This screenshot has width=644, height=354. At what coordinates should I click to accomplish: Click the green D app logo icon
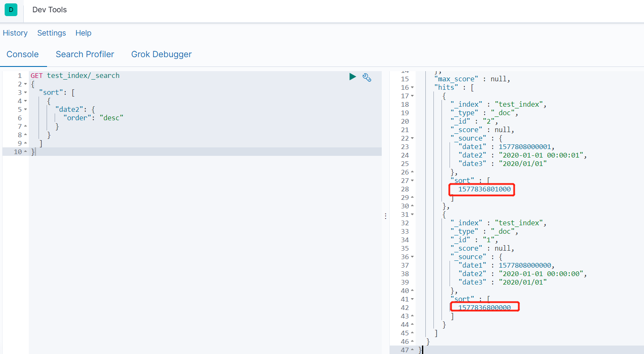[x=11, y=10]
